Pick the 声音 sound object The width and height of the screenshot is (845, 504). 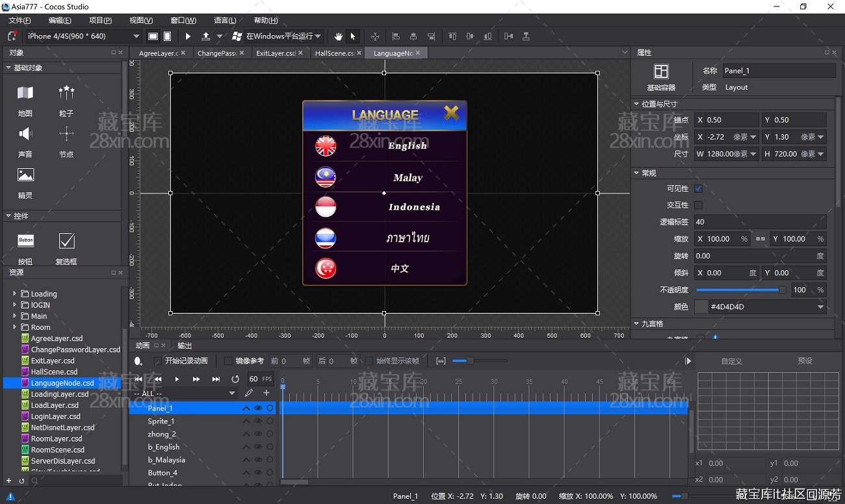25,141
